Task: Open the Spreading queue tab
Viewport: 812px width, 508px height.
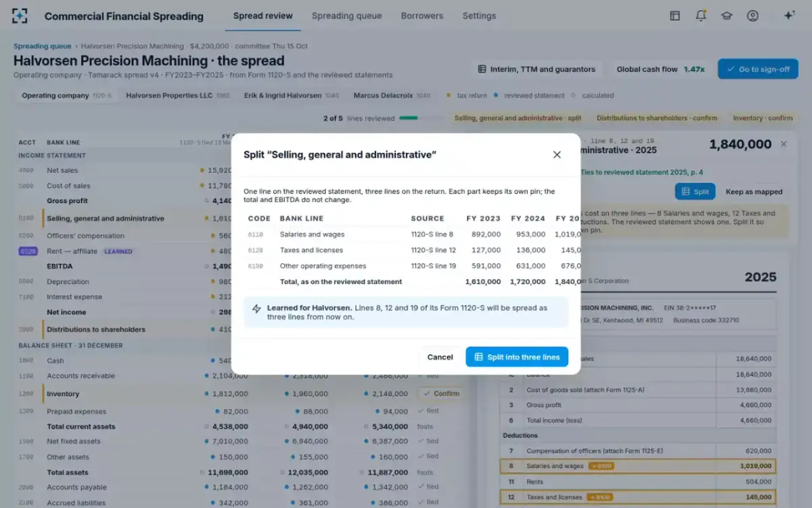Action: (x=346, y=16)
